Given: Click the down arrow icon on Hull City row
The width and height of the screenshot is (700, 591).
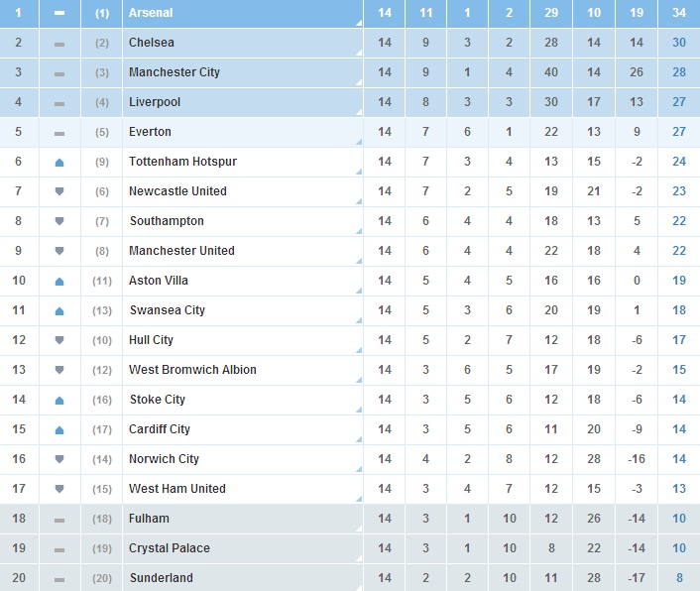Looking at the screenshot, I should coord(59,340).
